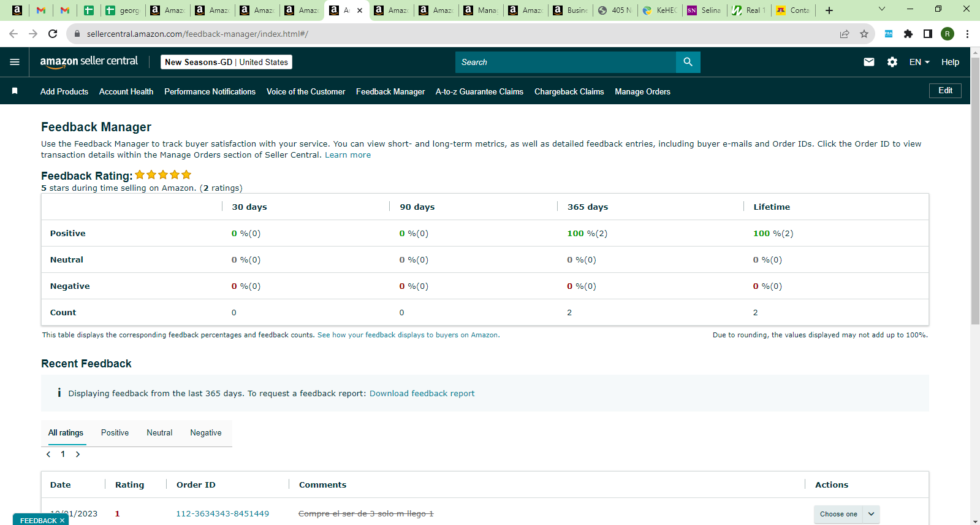Dismiss the FEEDBACK tab widget
This screenshot has width=980, height=525.
tap(62, 521)
